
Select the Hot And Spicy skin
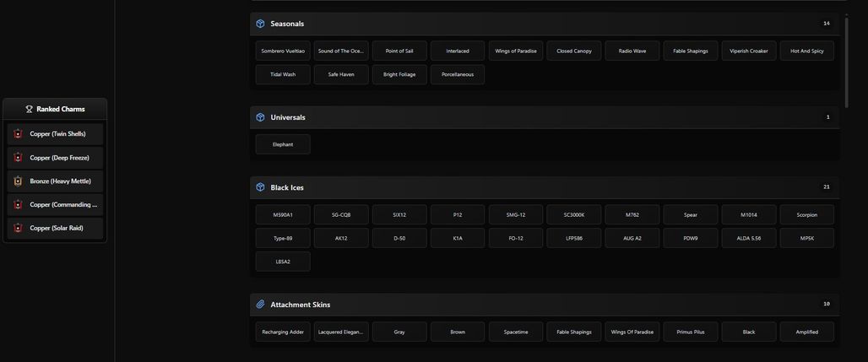pos(807,51)
